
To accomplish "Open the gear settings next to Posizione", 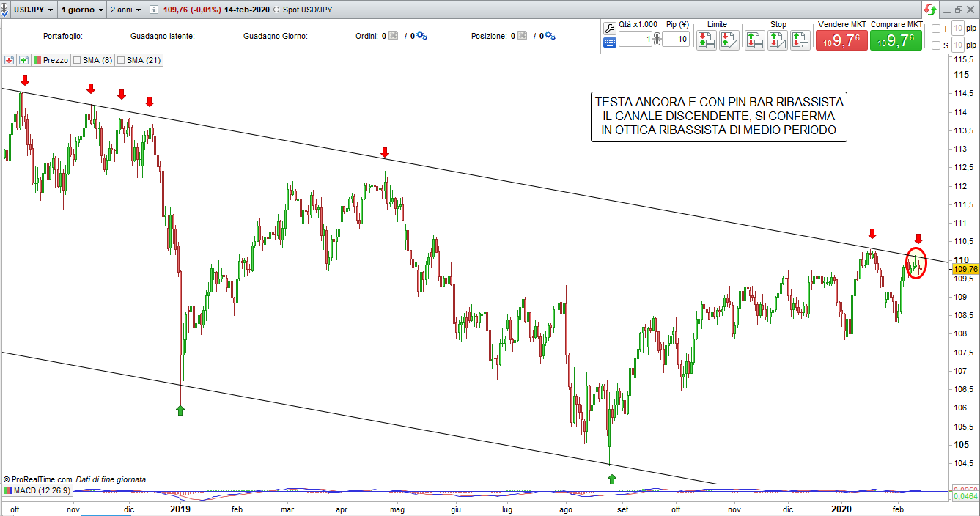I will 550,35.
